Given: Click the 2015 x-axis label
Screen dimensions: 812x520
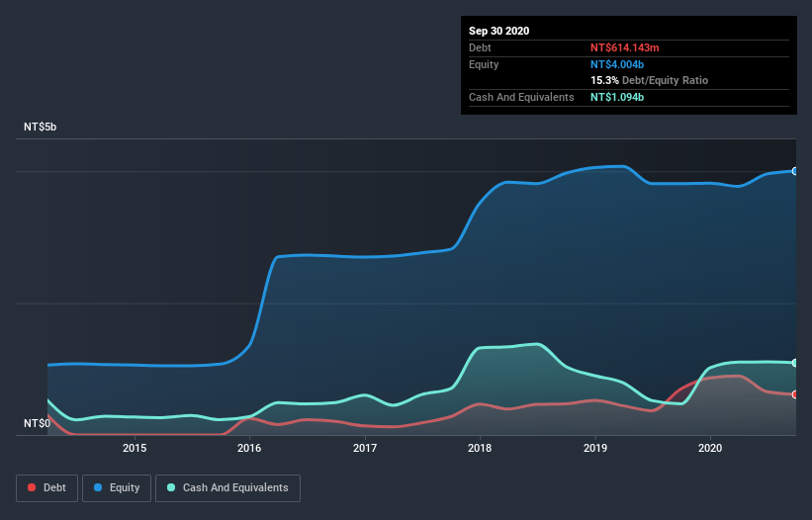Looking at the screenshot, I should point(135,448).
